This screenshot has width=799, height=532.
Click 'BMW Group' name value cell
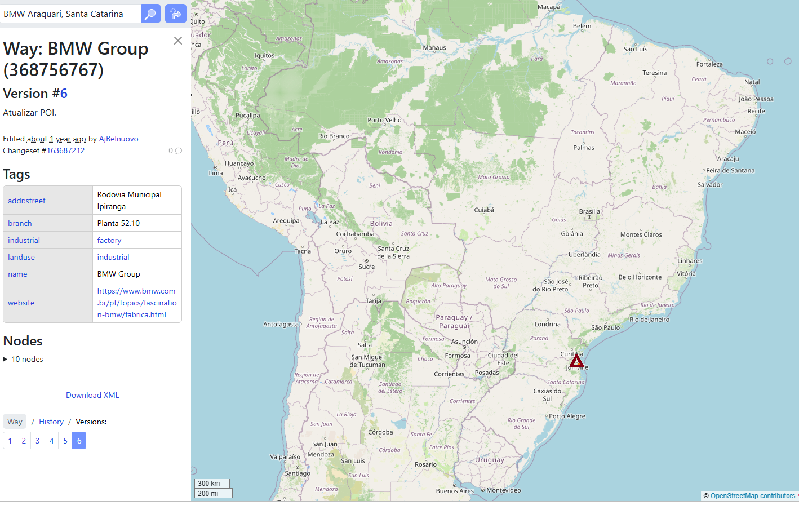click(x=137, y=274)
